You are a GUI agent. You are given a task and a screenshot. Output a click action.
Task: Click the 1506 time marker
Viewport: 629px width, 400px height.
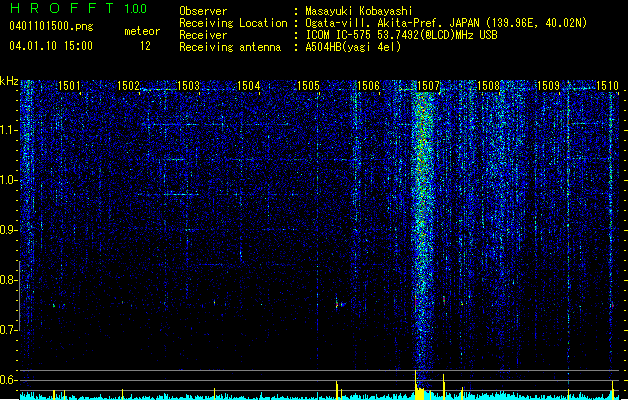click(368, 85)
